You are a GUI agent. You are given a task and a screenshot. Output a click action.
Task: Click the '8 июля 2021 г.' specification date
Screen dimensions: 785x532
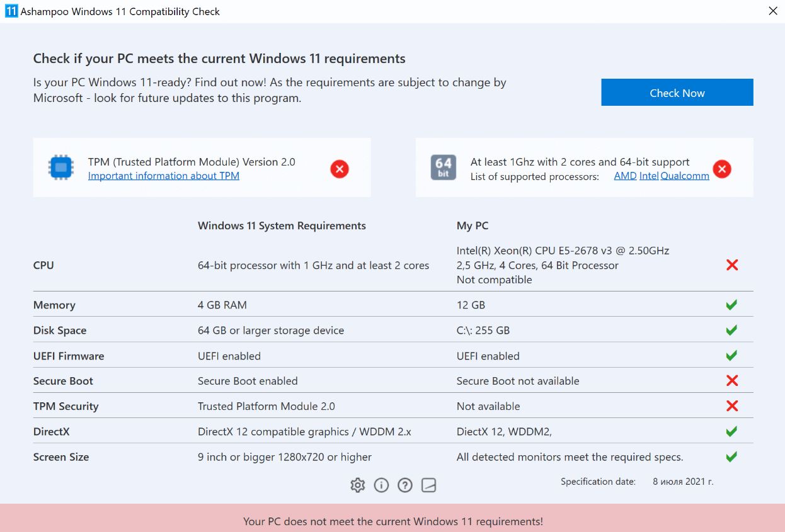click(x=683, y=482)
